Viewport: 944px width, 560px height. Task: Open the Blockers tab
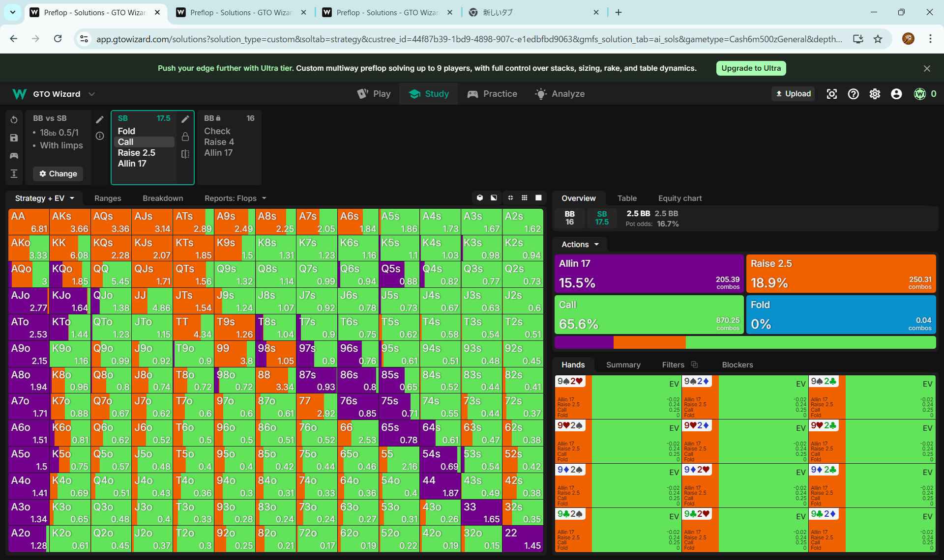[x=737, y=364]
